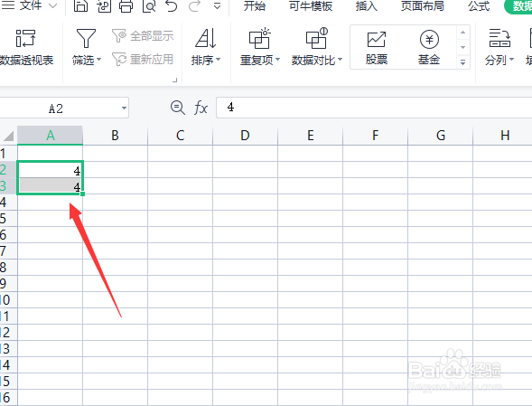This screenshot has height=406, width=532.
Task: Expand the Name Box dropdown arrow
Action: (124, 109)
